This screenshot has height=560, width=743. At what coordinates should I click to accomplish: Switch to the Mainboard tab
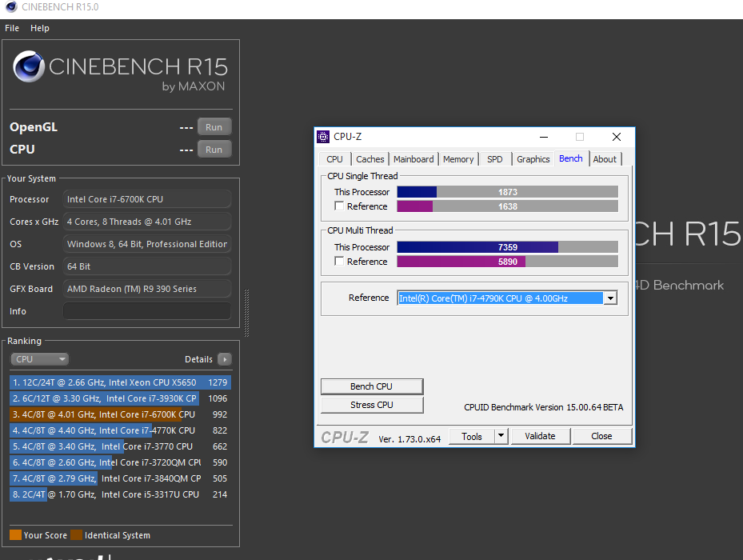[413, 159]
